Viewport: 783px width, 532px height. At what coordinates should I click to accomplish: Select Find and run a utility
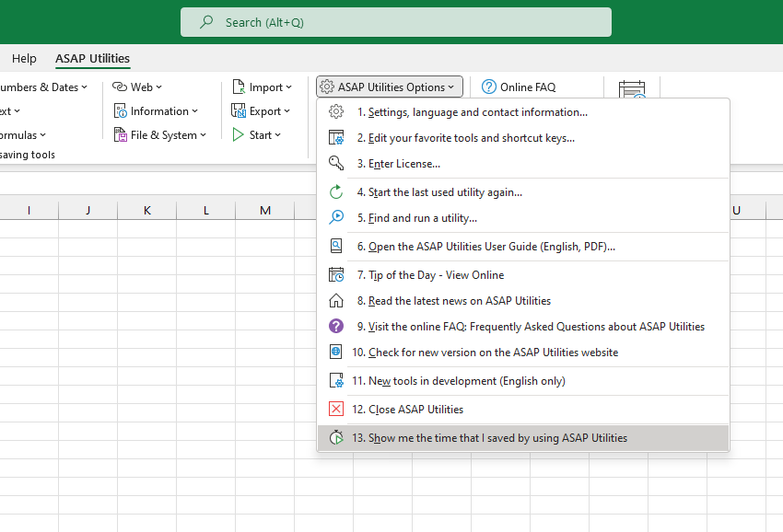click(x=523, y=217)
